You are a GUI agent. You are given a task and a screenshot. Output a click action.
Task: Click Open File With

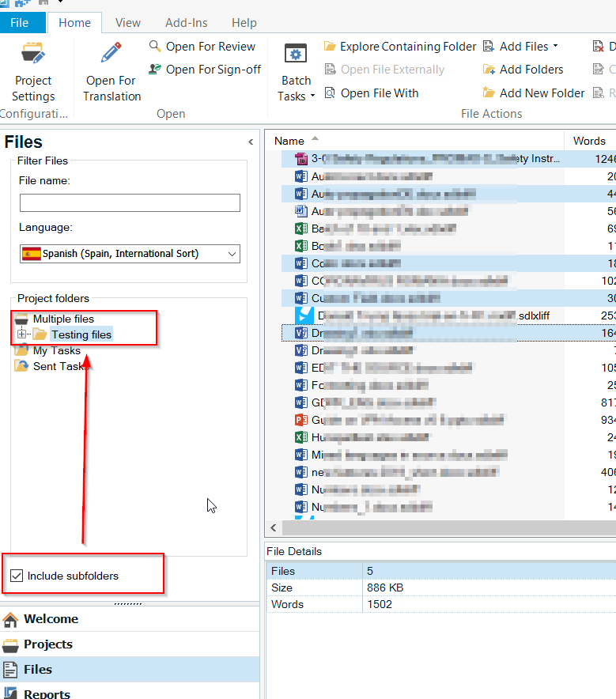point(372,93)
